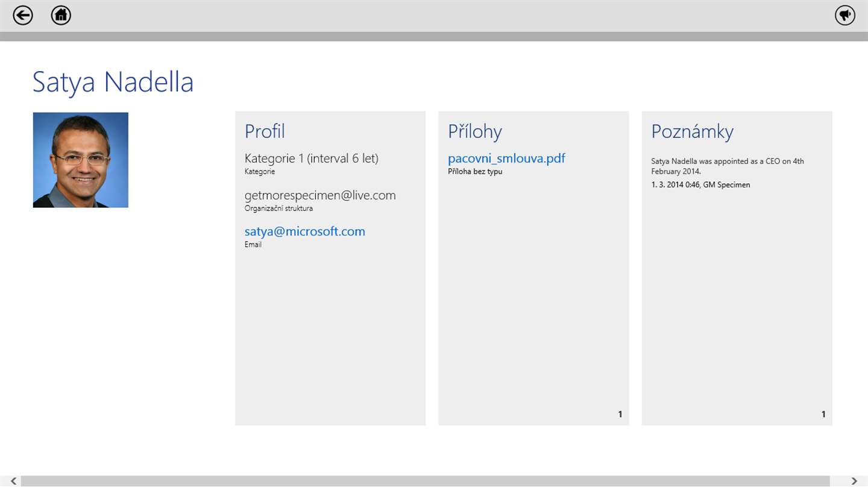
Task: Open Satya Nadella's profile photo
Action: coord(81,160)
